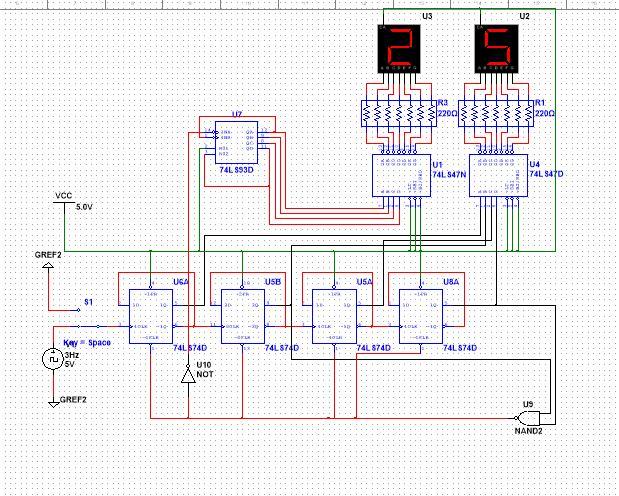
Task: Click the 'U5B' reference label
Action: 273,282
